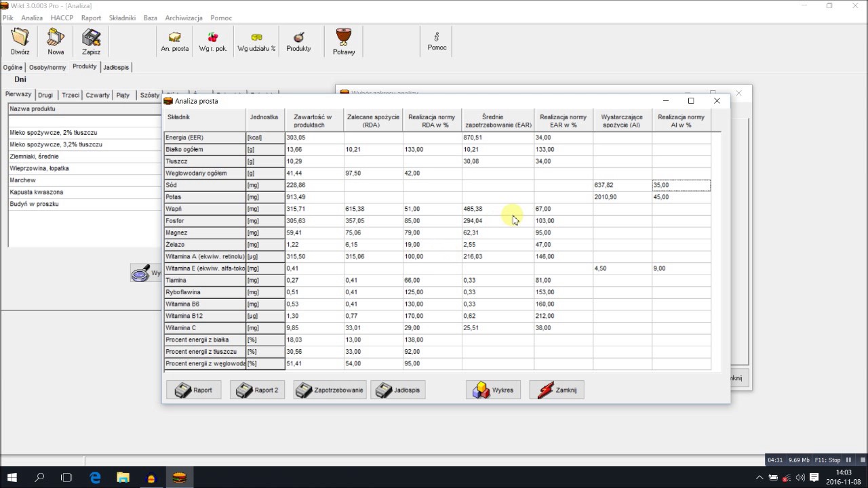Launch Microsoft Edge from the taskbar
This screenshot has width=868, height=488.
(x=96, y=477)
